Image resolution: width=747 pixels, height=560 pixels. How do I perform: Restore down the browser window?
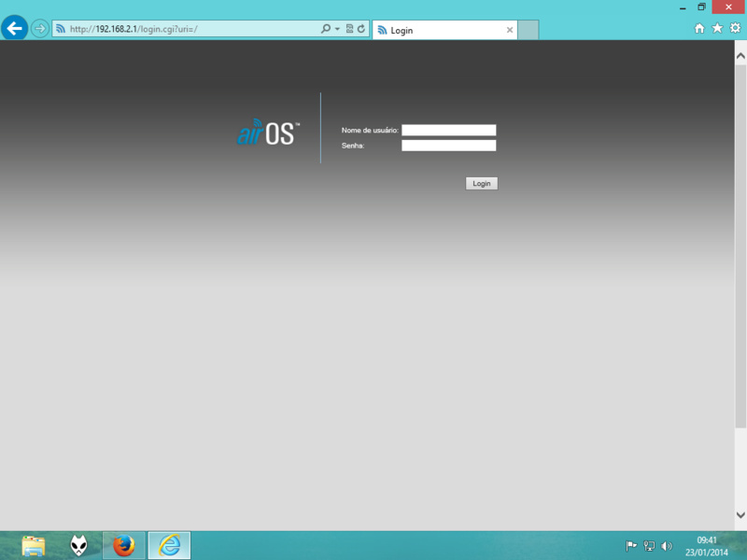[x=701, y=7]
